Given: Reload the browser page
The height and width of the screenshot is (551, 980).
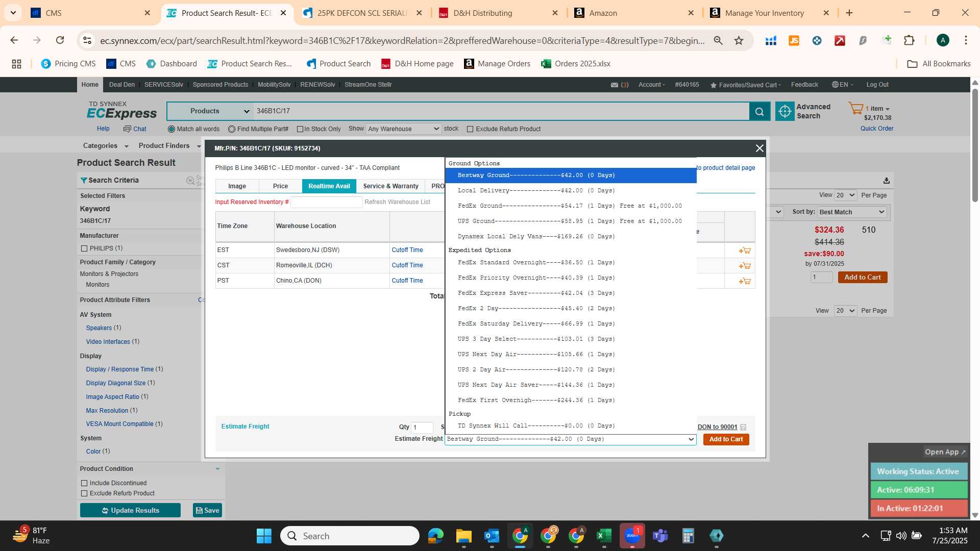Looking at the screenshot, I should 60,40.
